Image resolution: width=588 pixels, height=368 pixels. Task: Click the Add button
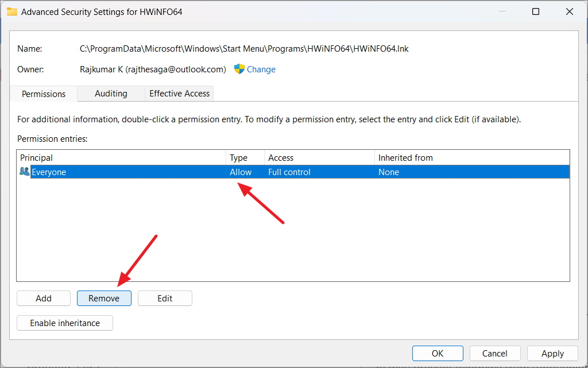pyautogui.click(x=43, y=298)
